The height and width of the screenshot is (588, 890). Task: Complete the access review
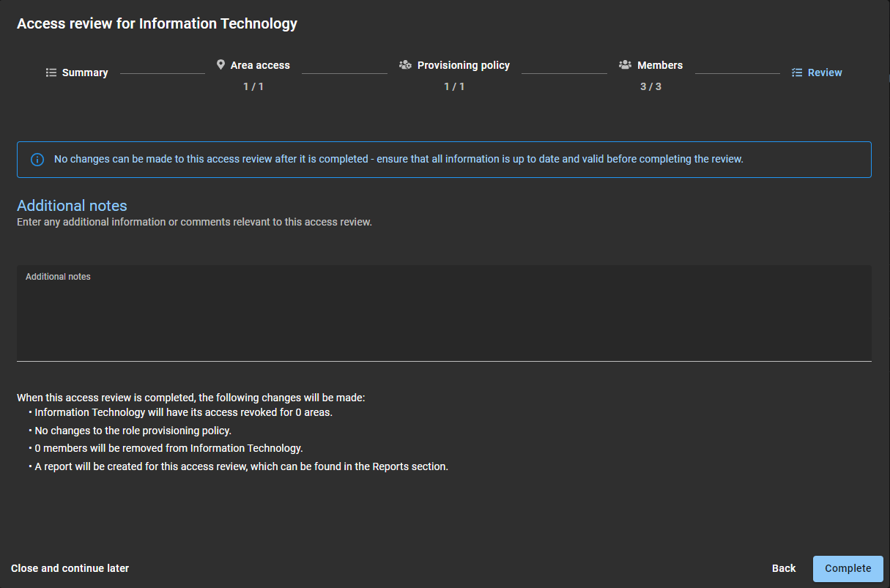point(848,568)
